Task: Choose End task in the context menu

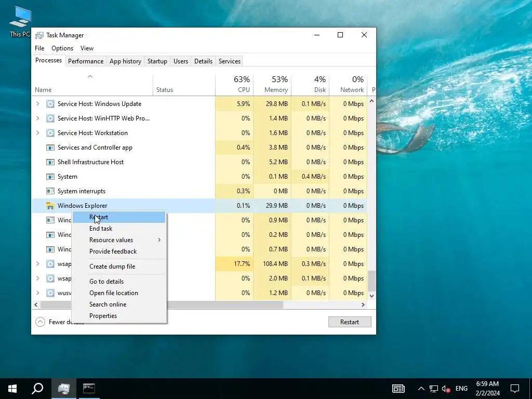Action: tap(119, 229)
